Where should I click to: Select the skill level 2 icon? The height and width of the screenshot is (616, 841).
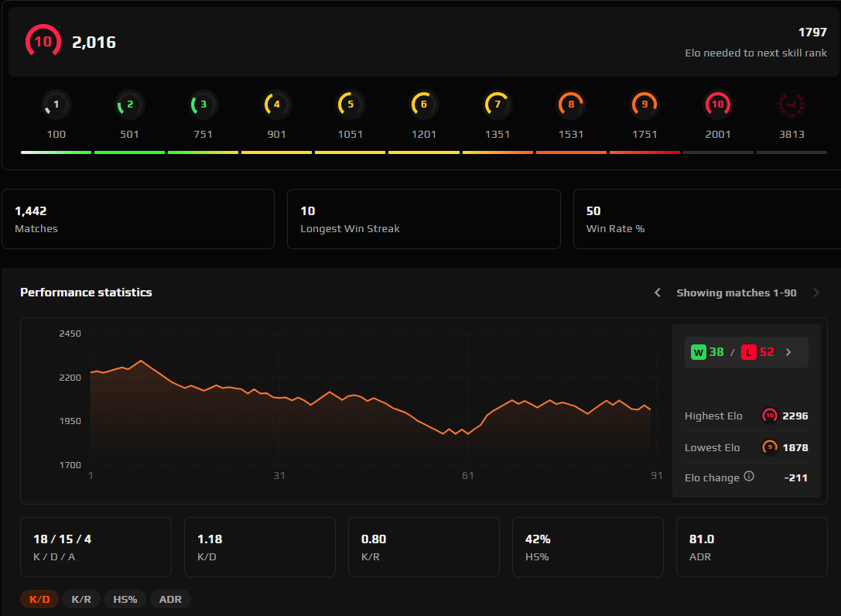[x=130, y=104]
